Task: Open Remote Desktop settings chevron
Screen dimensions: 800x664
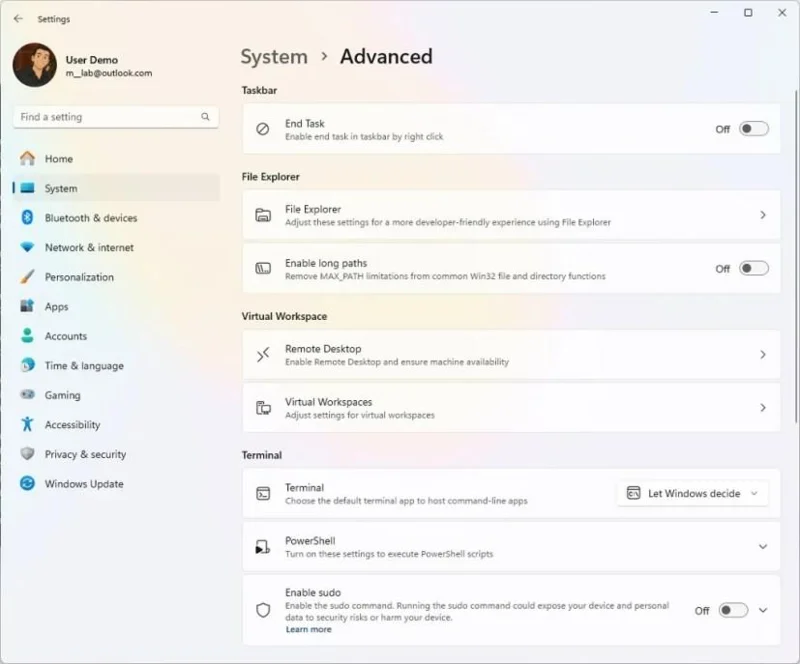Action: click(x=763, y=354)
